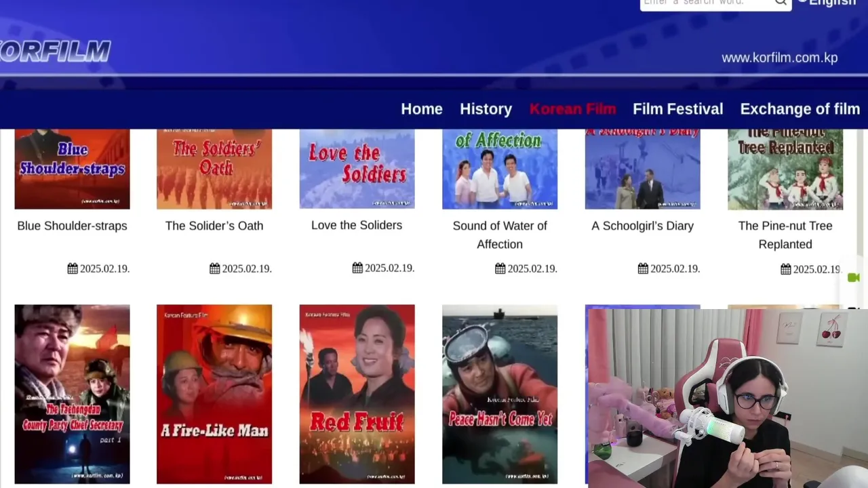Click the 2025.02.19. date under A Schoolgirl's Diary
The width and height of the screenshot is (868, 488).
(675, 269)
